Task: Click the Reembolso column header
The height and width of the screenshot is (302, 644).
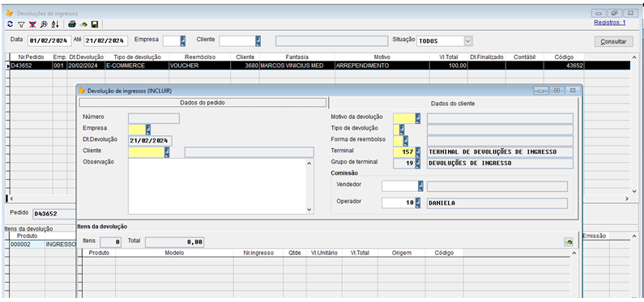Action: (x=199, y=57)
